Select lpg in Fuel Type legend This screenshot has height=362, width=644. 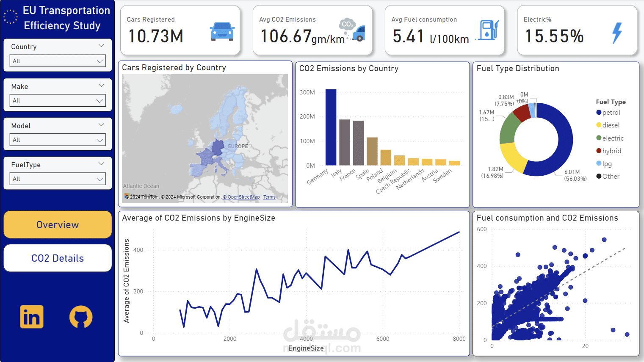tap(604, 164)
